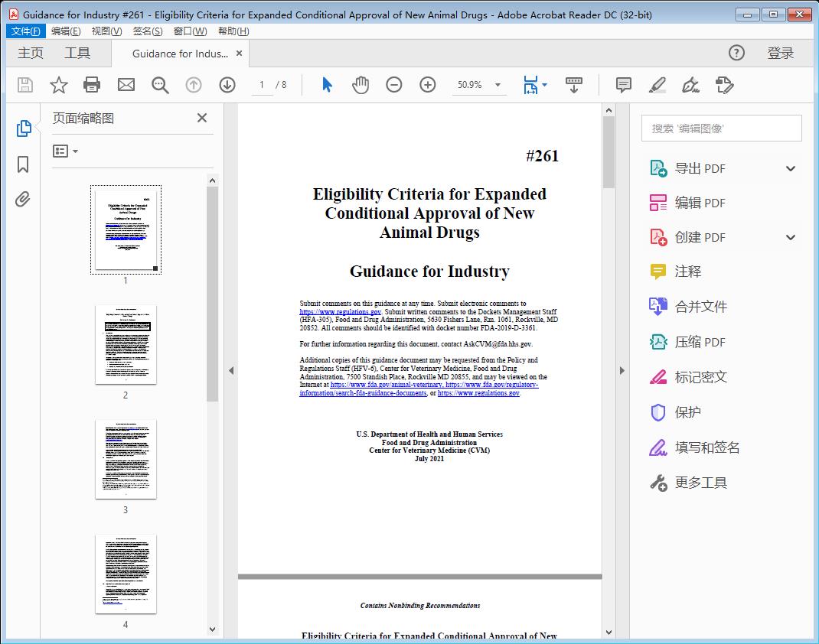Select the hand pan tool
819x644 pixels.
tap(361, 85)
